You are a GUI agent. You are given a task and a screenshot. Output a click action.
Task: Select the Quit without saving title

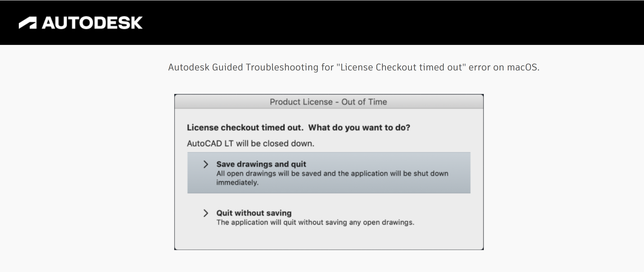tap(254, 213)
